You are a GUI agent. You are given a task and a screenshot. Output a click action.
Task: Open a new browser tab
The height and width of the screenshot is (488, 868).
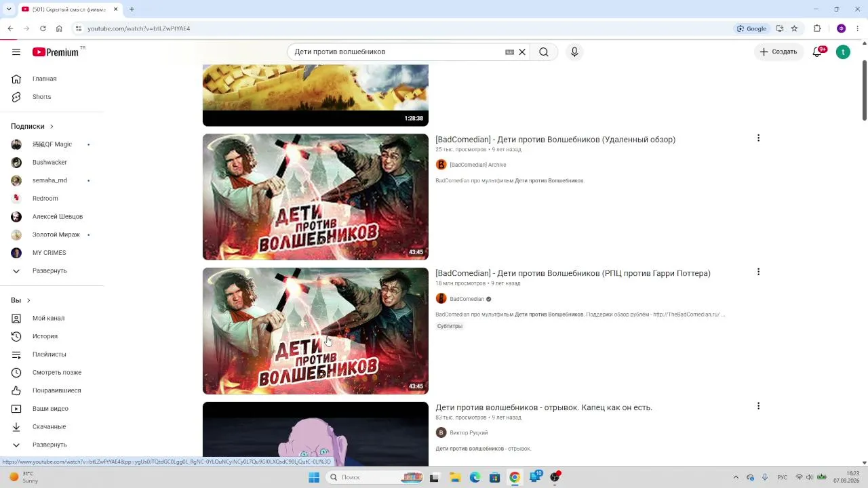point(132,9)
